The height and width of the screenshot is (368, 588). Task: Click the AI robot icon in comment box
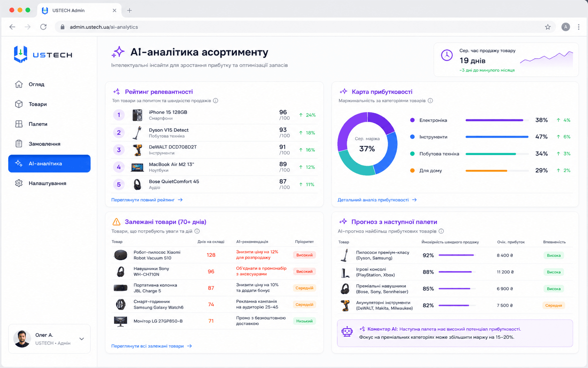[x=347, y=332]
